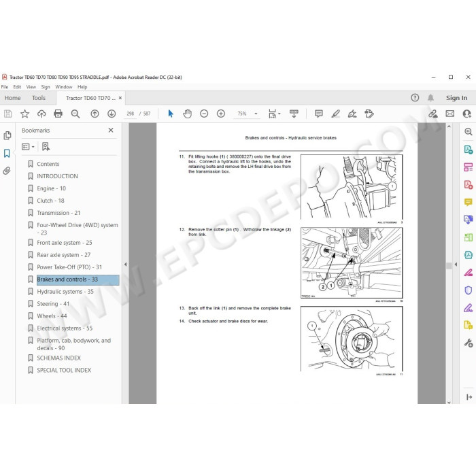The width and height of the screenshot is (476, 476).
Task: Jump to Transmission - 21 bookmark
Action: [58, 213]
